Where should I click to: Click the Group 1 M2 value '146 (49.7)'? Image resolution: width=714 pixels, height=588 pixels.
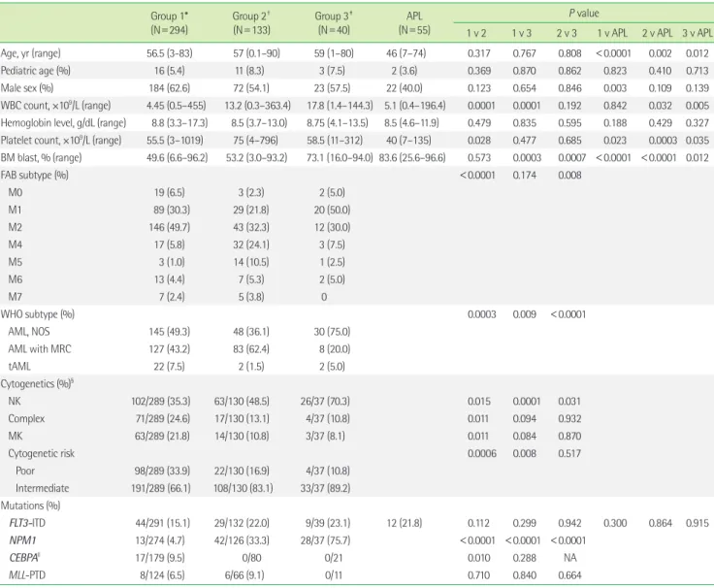pos(170,227)
